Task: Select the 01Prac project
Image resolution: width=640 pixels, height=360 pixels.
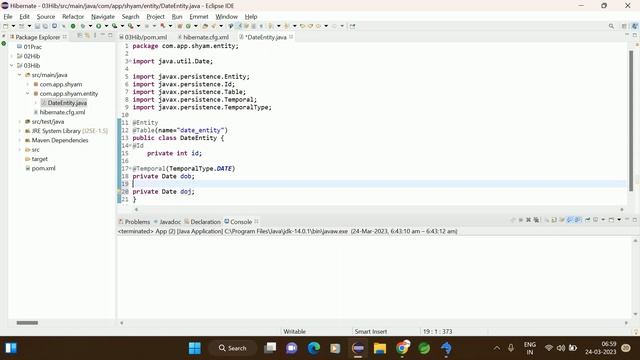Action: pyautogui.click(x=33, y=47)
